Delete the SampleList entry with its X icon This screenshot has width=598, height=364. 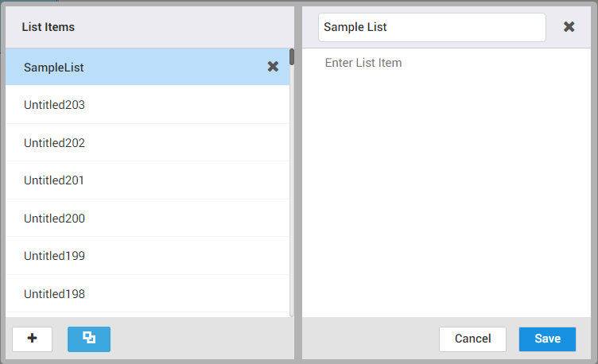[273, 67]
